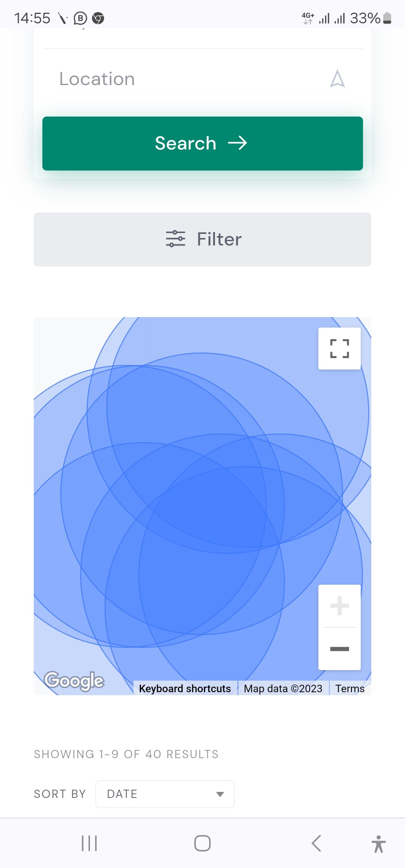The width and height of the screenshot is (405, 868).
Task: Tap the current location arrow icon
Action: pos(337,79)
